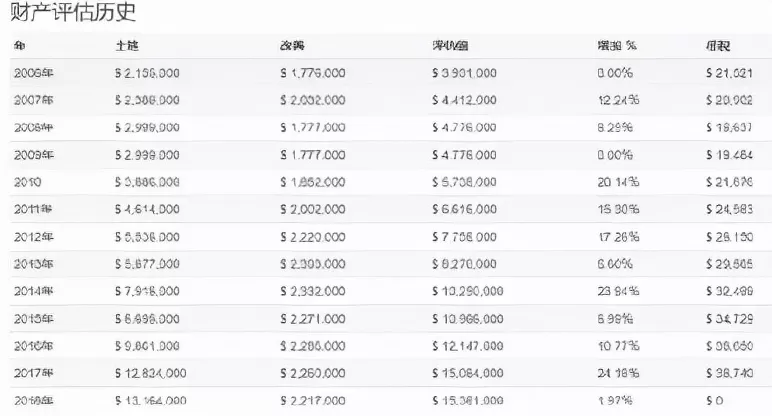Click the $ 2,220,000 improvements value

coord(313,237)
